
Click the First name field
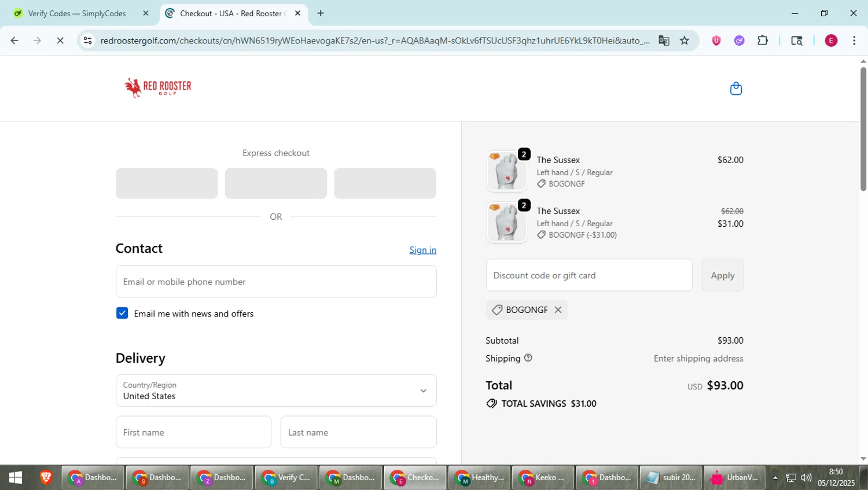tap(193, 432)
